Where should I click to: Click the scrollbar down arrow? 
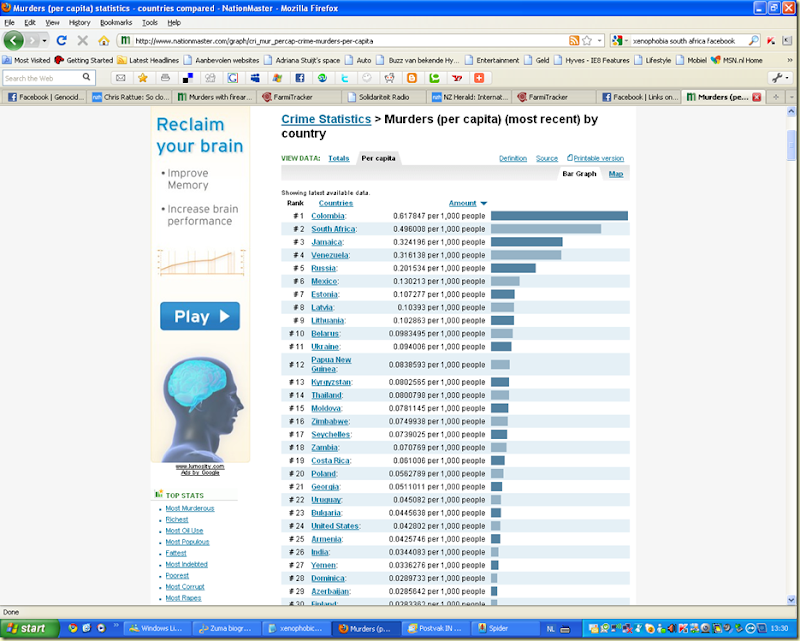[791, 600]
